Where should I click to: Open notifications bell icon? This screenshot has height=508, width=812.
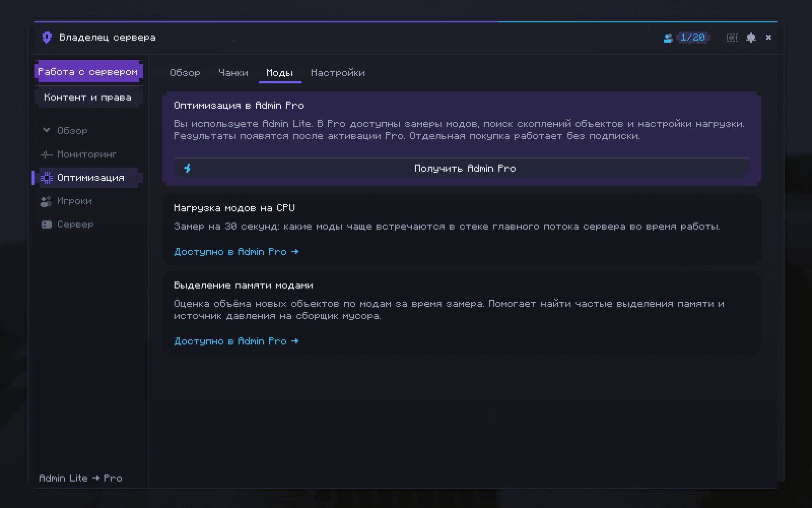pos(751,38)
